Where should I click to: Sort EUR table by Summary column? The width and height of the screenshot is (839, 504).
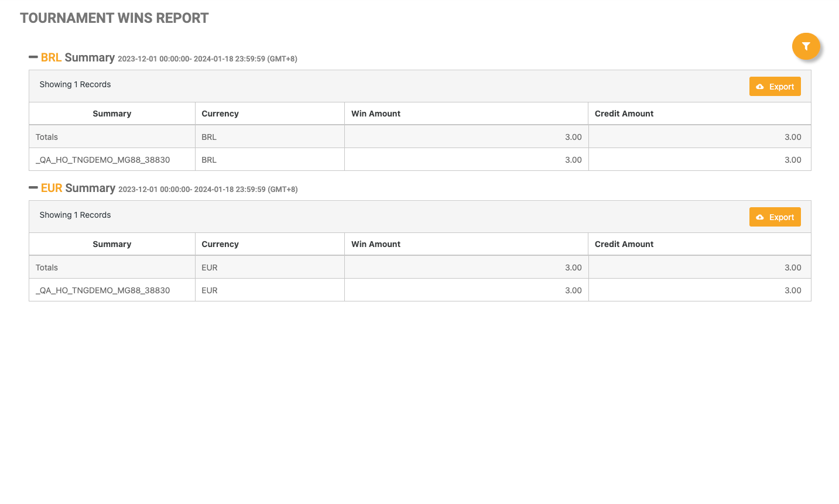tap(112, 244)
